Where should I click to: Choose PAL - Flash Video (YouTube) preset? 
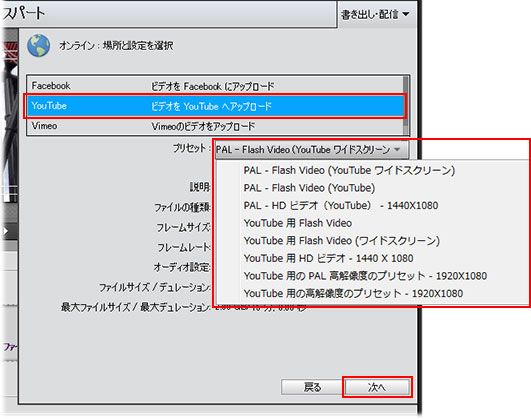pos(309,188)
